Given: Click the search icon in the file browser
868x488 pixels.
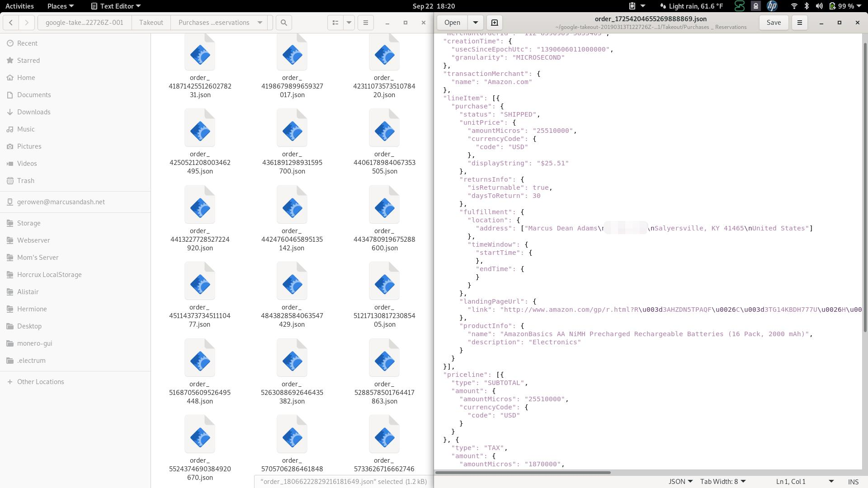Looking at the screenshot, I should (x=283, y=22).
